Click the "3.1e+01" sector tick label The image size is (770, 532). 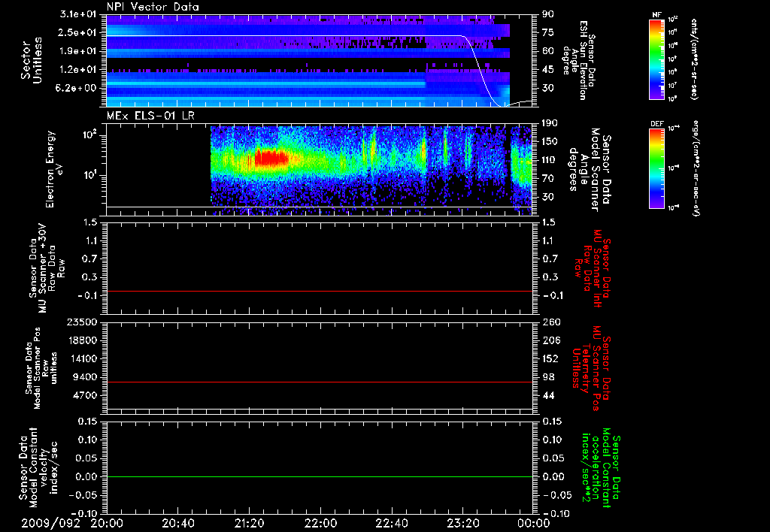tap(78, 14)
